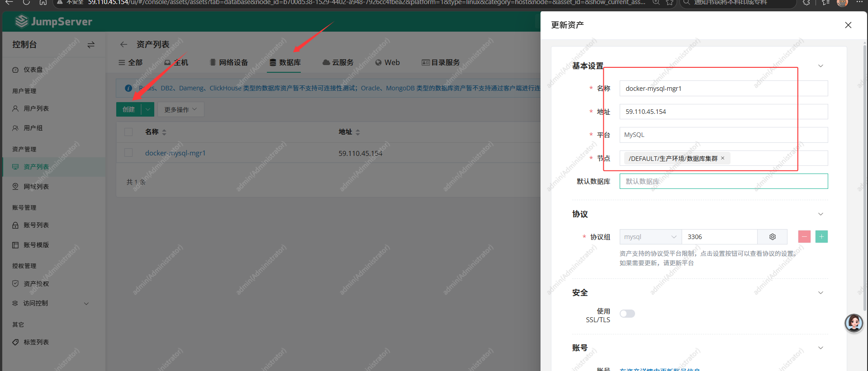Collapse the 基本设置 section

click(x=821, y=66)
